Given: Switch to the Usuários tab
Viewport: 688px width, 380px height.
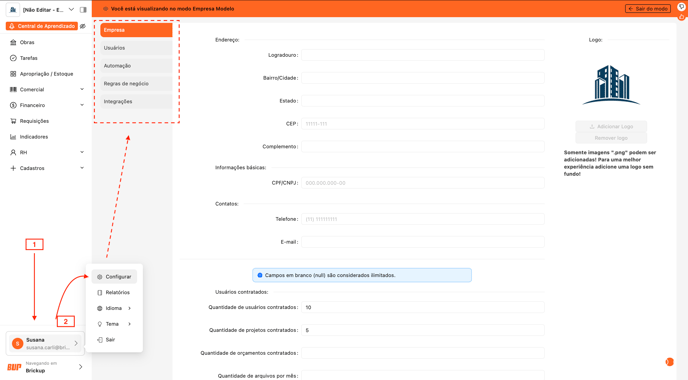Looking at the screenshot, I should (136, 48).
